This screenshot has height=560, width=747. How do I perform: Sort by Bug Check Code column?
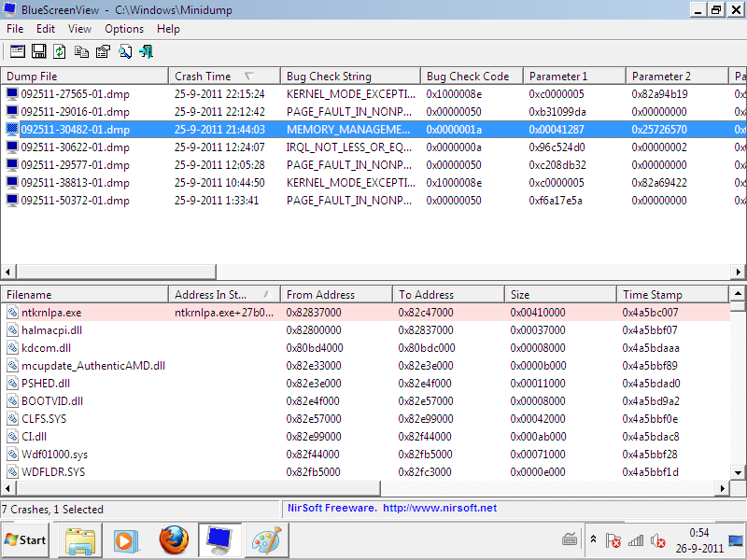(472, 77)
